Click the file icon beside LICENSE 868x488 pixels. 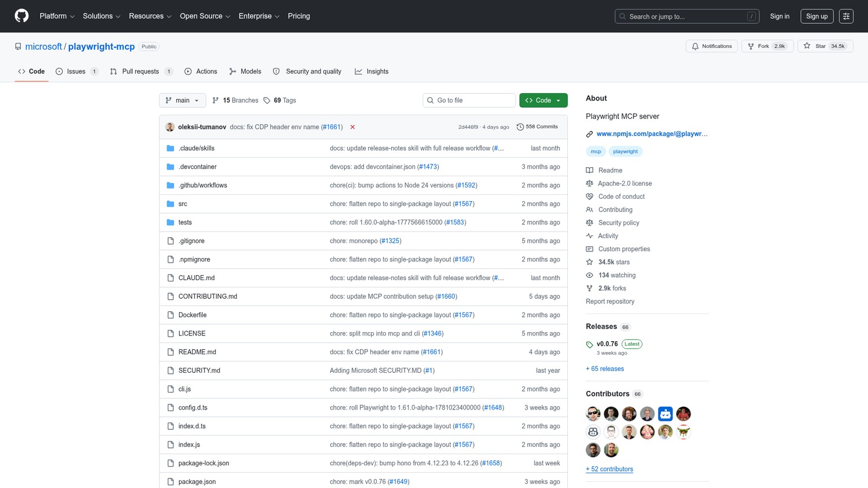[171, 334]
